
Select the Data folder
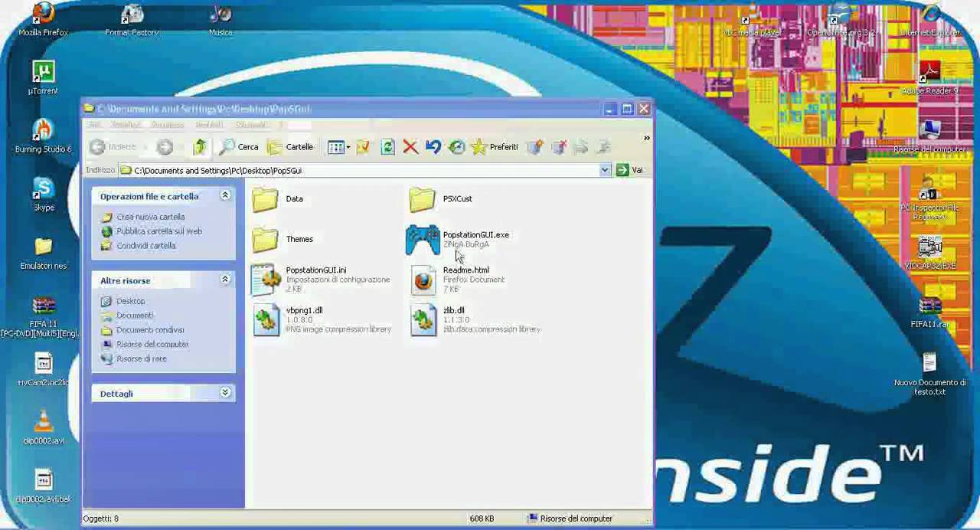[x=278, y=199]
